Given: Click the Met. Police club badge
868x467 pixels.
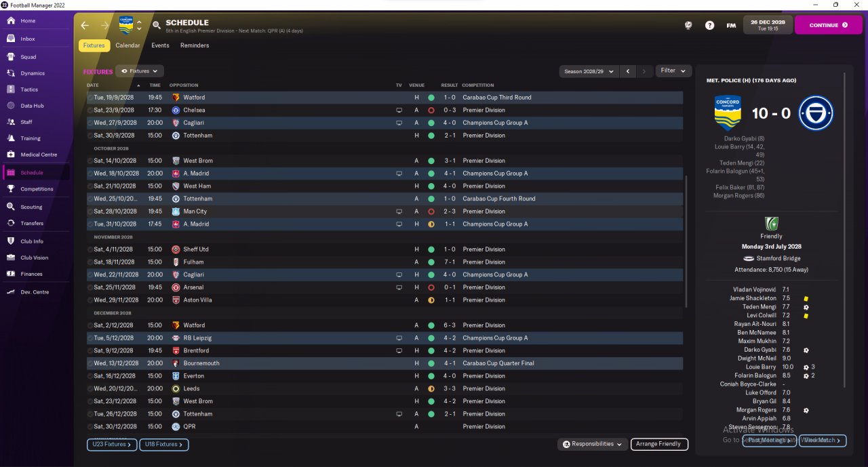Looking at the screenshot, I should coord(816,113).
